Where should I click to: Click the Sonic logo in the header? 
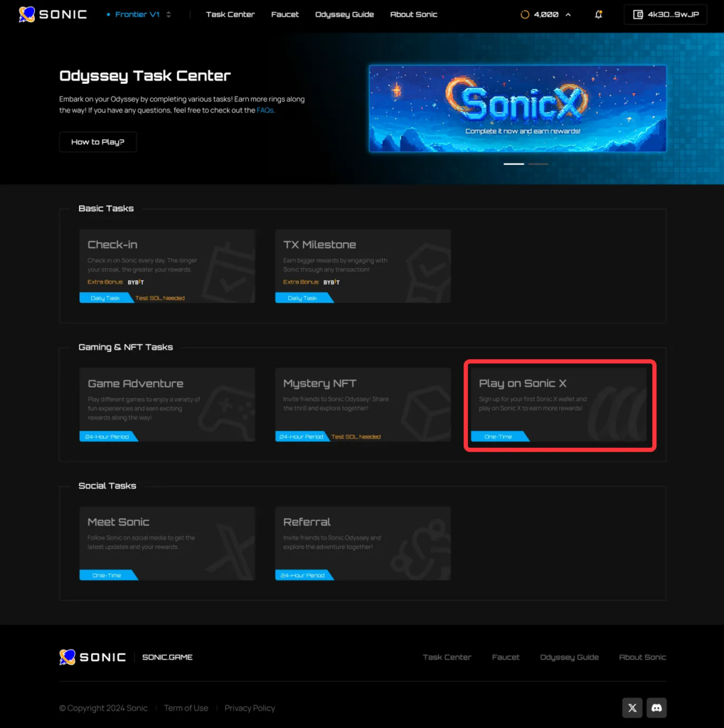tap(53, 14)
